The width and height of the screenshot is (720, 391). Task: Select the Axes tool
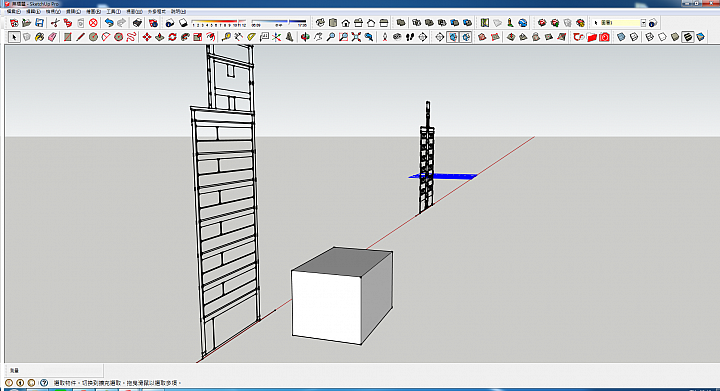pyautogui.click(x=276, y=37)
